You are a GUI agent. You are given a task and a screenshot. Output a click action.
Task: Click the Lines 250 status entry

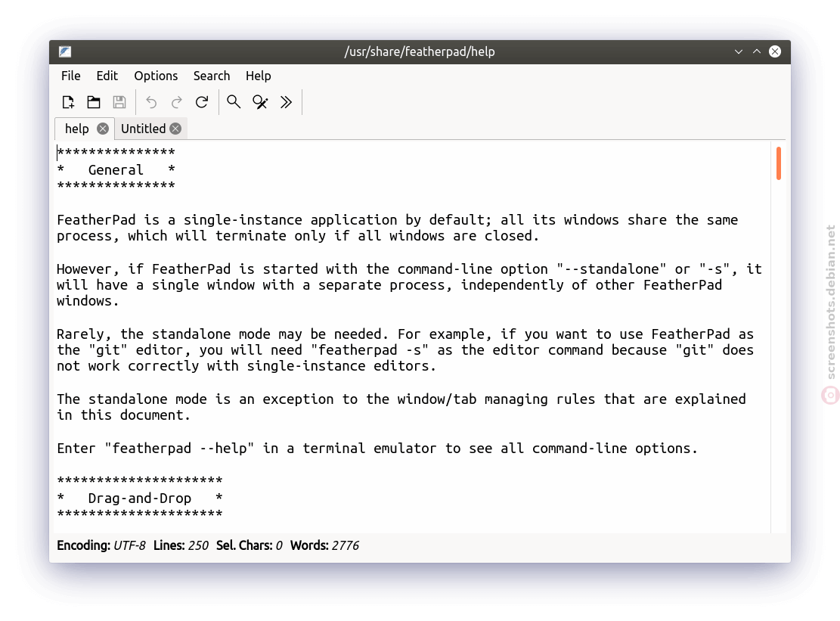pyautogui.click(x=181, y=545)
